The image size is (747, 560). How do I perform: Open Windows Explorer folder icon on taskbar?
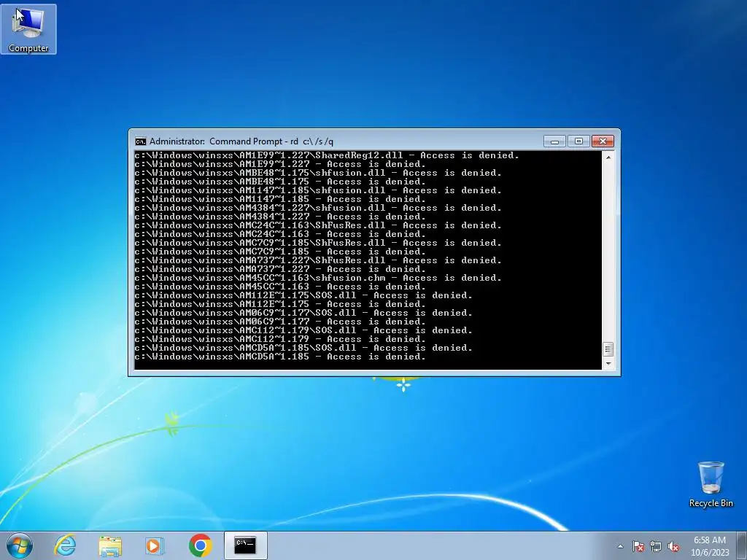click(x=110, y=545)
